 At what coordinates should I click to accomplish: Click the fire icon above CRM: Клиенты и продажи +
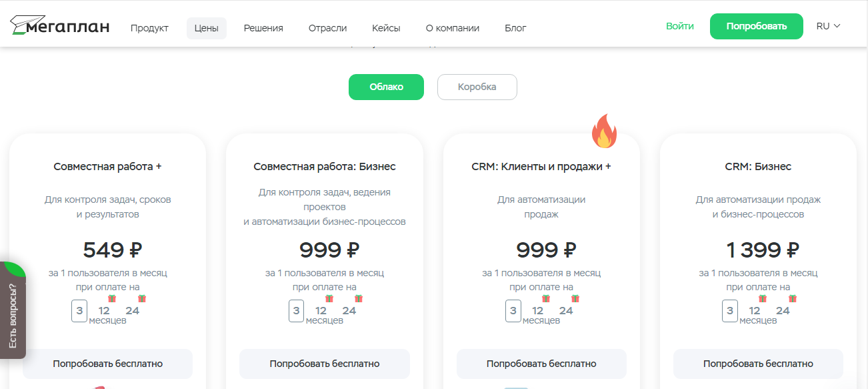tap(604, 131)
